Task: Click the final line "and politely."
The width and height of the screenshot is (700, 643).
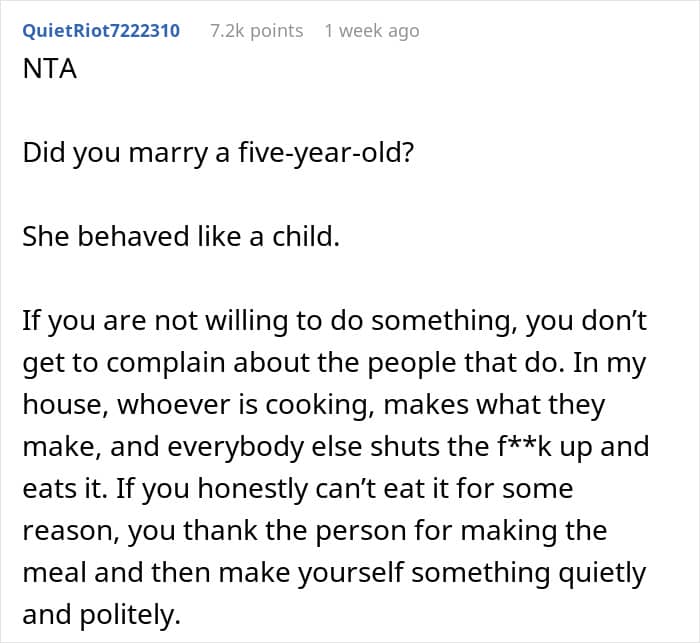Action: (x=101, y=615)
